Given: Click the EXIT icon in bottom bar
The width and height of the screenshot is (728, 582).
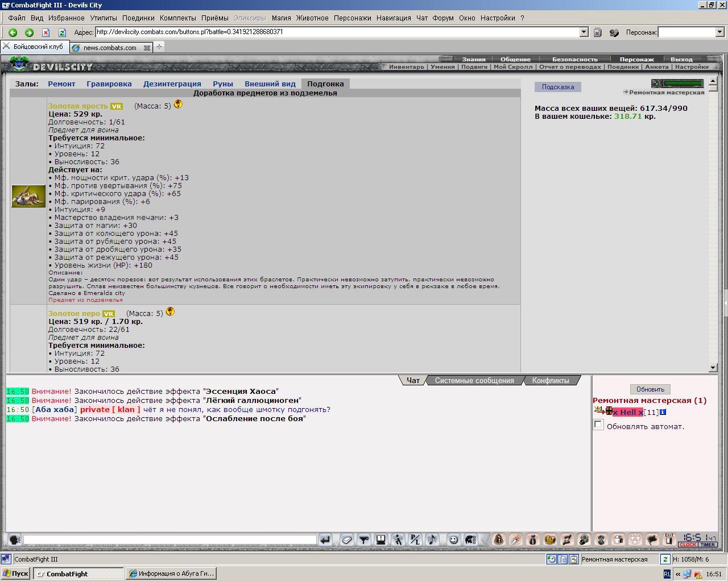Looking at the screenshot, I should [x=669, y=539].
